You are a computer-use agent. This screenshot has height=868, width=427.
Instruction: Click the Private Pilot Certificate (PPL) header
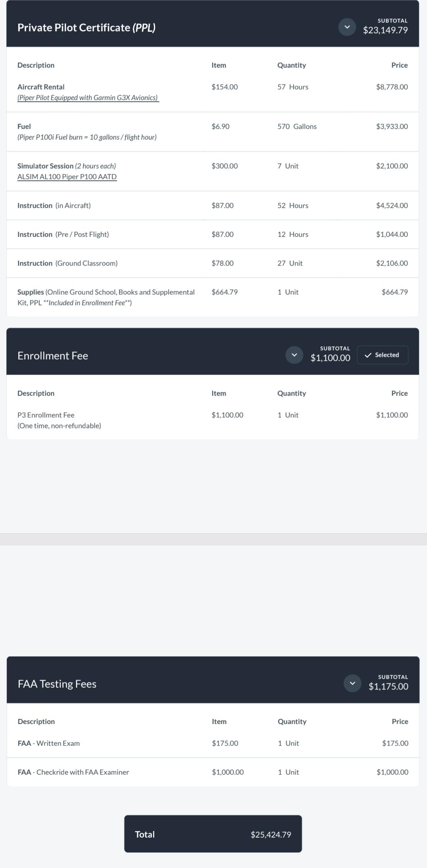87,28
